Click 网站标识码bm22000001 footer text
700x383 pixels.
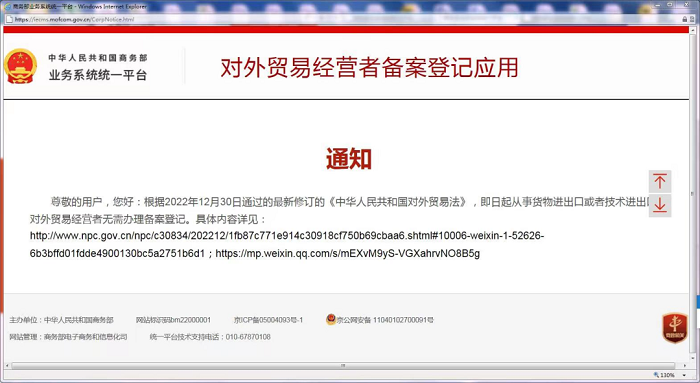point(173,320)
